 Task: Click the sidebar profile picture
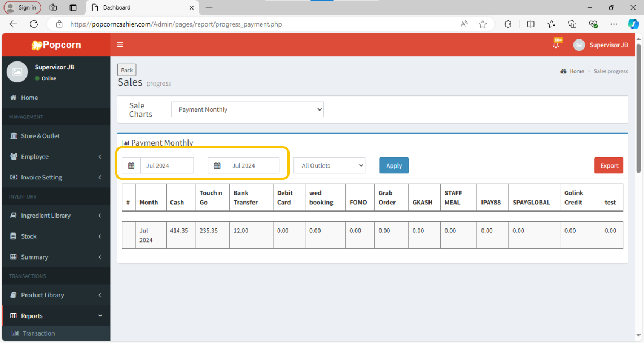pyautogui.click(x=17, y=72)
